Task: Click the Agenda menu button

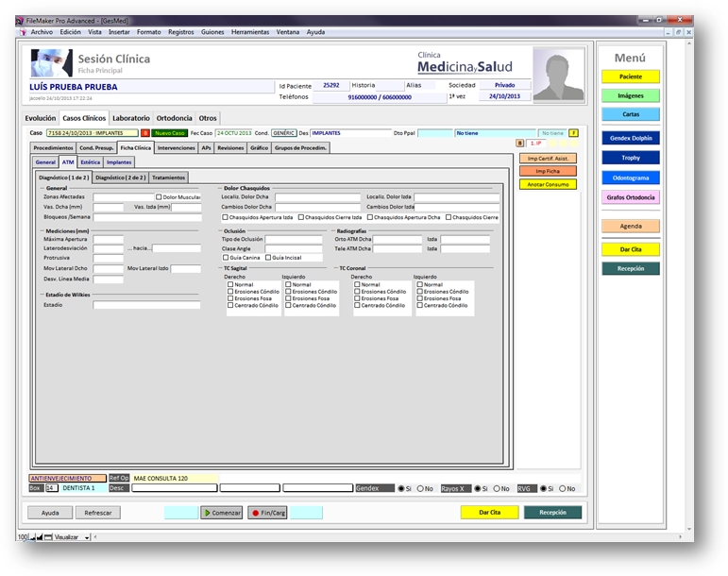Action: (x=631, y=226)
